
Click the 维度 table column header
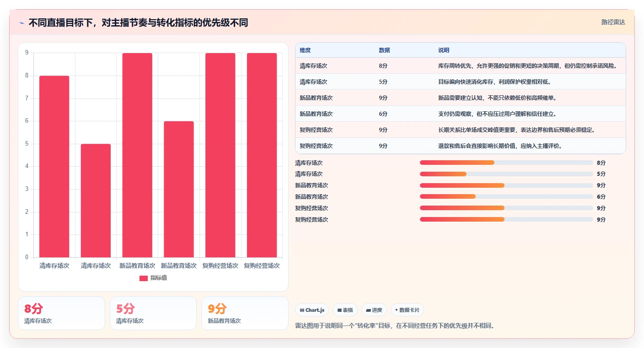pyautogui.click(x=305, y=50)
